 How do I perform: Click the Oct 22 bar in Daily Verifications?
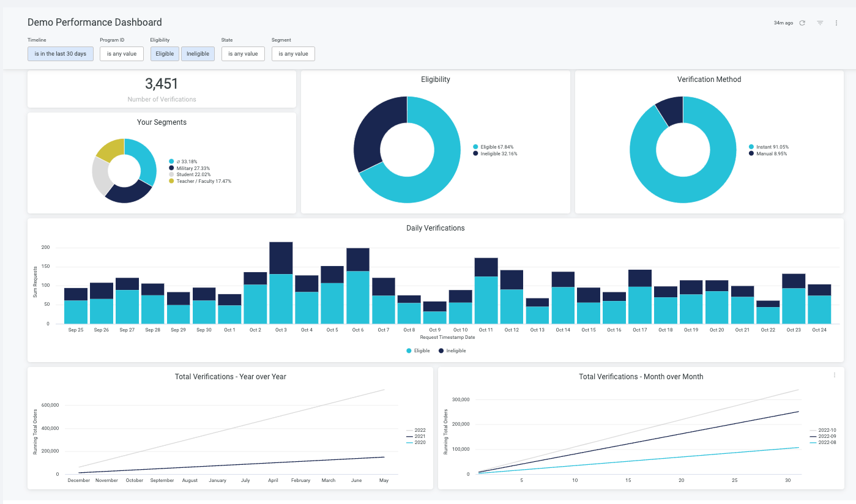768,312
